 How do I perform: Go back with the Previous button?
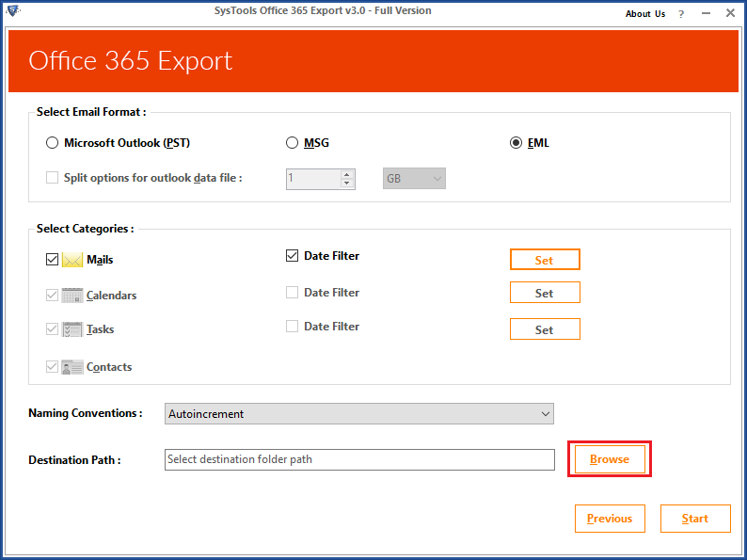tap(610, 519)
